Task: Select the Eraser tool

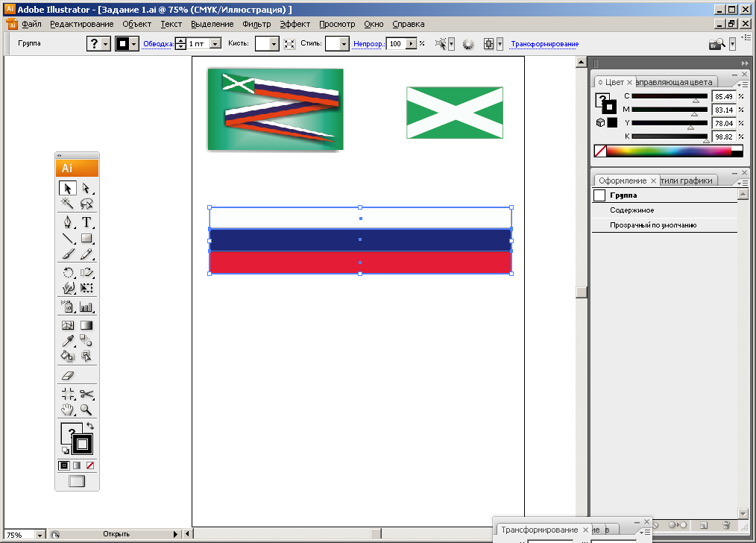Action: 68,375
